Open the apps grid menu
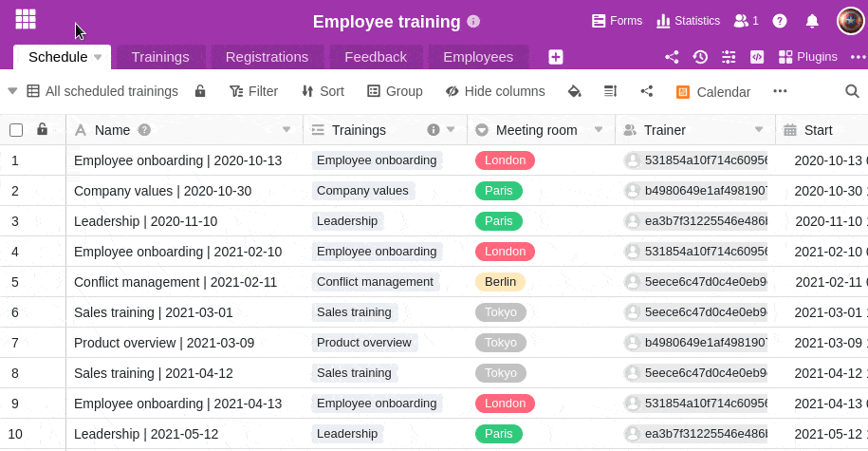The height and width of the screenshot is (451, 868). (x=26, y=19)
